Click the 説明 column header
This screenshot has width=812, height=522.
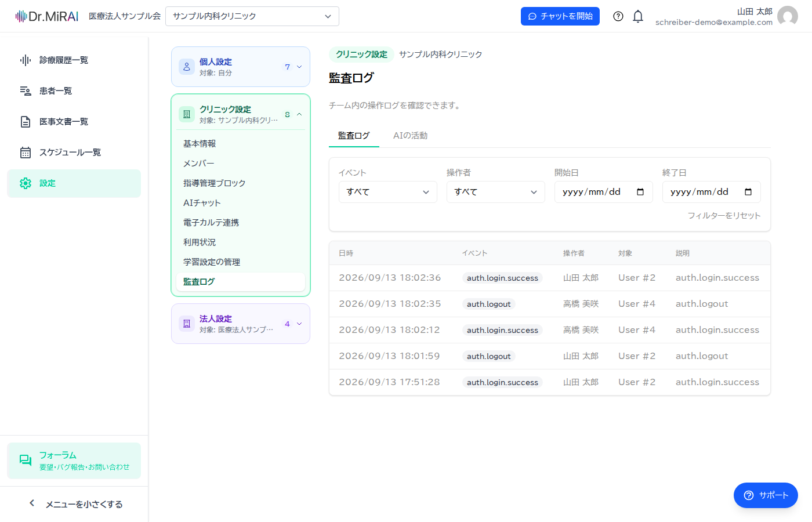[x=683, y=253]
